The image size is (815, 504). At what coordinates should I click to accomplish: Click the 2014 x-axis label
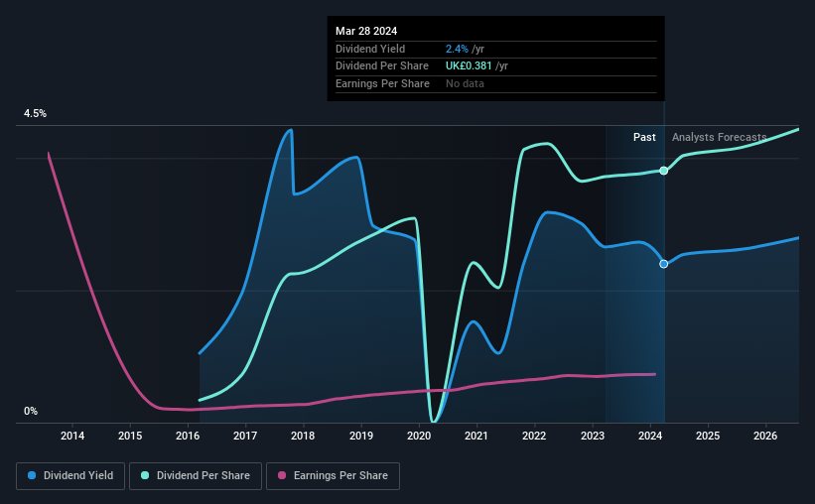pyautogui.click(x=72, y=436)
